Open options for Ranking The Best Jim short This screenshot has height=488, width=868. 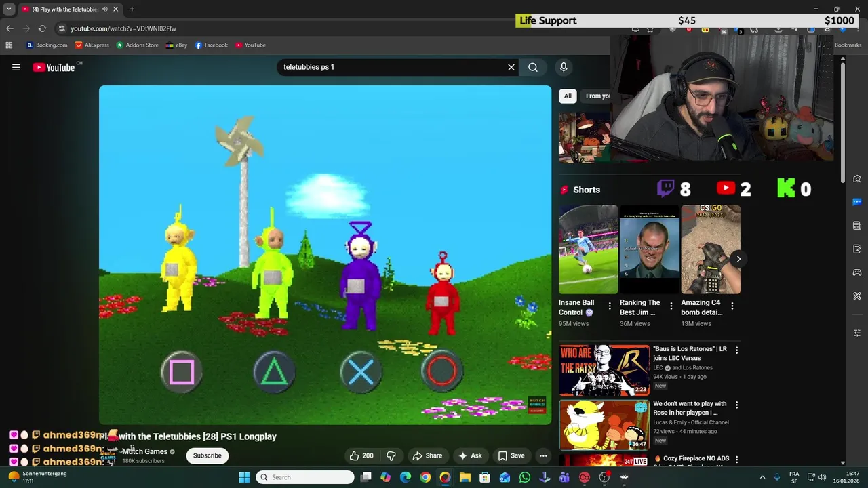[671, 306]
